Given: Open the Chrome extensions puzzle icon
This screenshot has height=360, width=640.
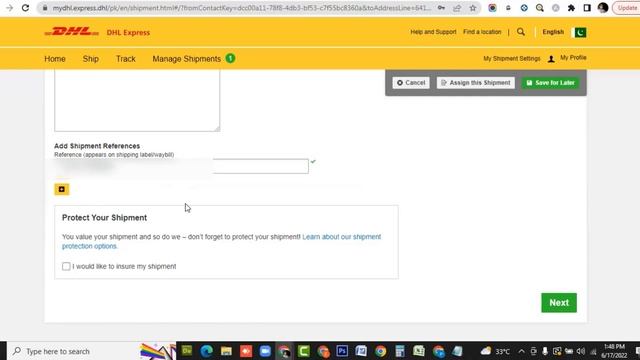Looking at the screenshot, I should click(x=571, y=8).
